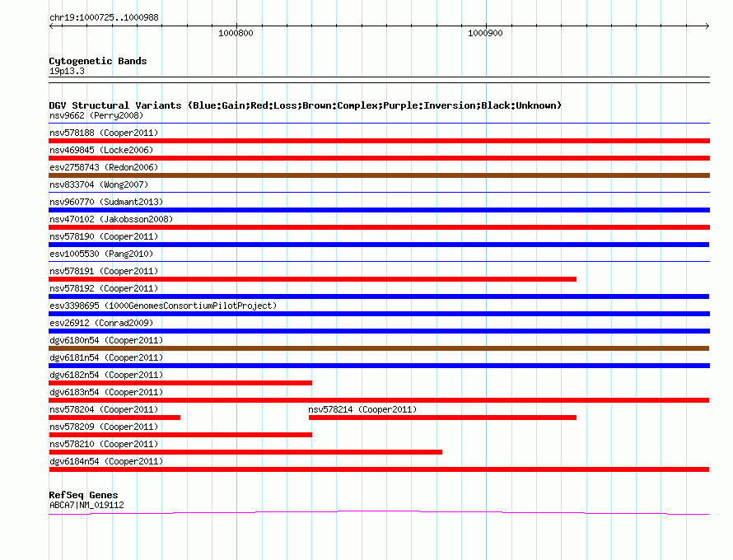The width and height of the screenshot is (733, 560).
Task: Select the blue bar of esv3398695
Action: tap(379, 314)
